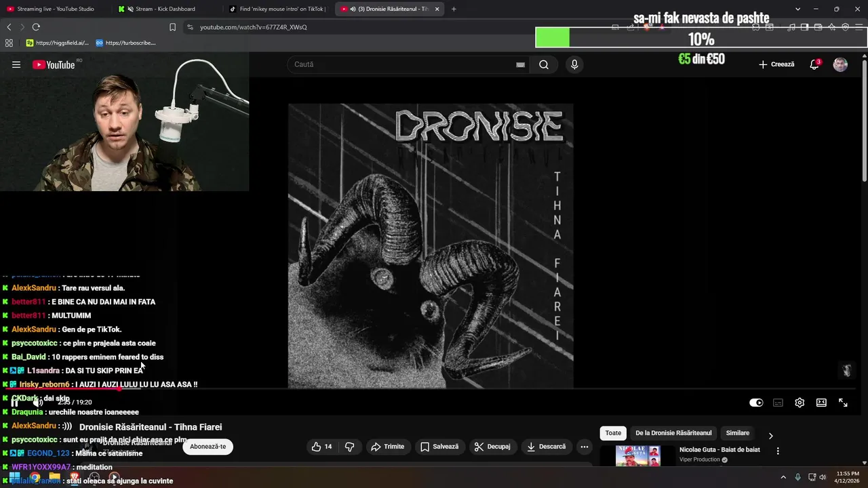Close the Dronisie Răsăriteanul browser tab
Screen dimensions: 868x488
[x=437, y=9]
